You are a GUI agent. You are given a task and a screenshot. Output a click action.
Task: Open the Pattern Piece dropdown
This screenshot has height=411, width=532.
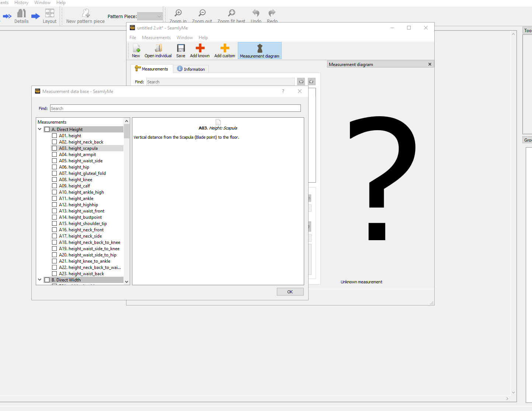click(x=150, y=16)
